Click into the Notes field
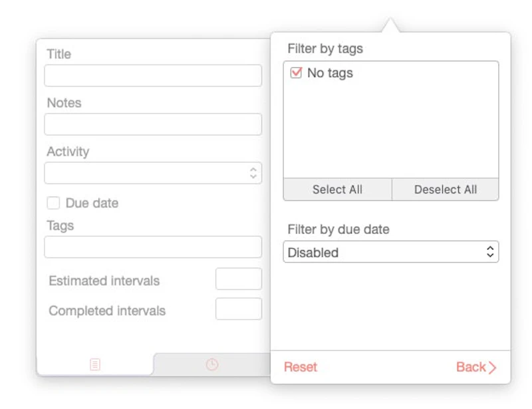Image resolution: width=532 pixels, height=409 pixels. point(153,124)
